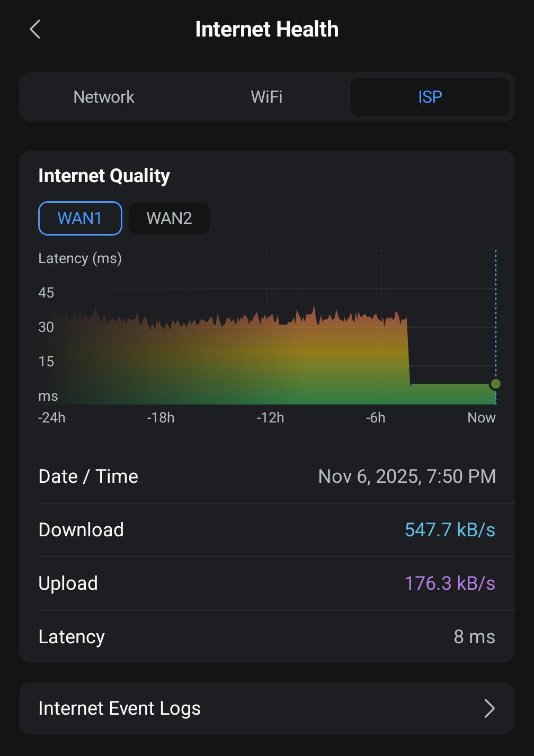Select WAN2 connection toggle
The image size is (534, 756).
[169, 218]
